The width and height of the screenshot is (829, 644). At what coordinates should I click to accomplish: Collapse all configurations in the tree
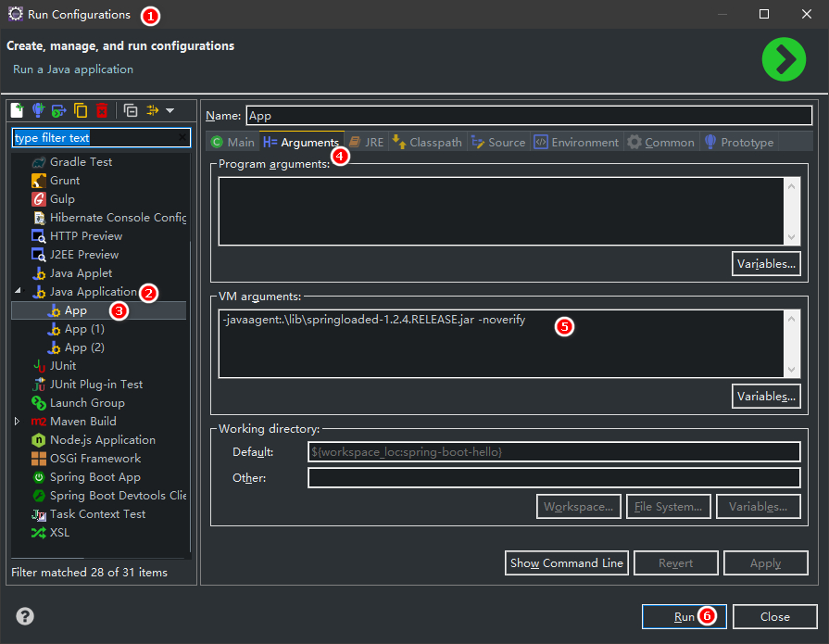[x=130, y=110]
